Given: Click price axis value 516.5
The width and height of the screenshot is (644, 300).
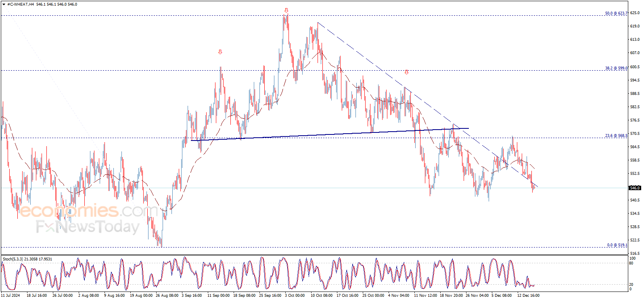Looking at the screenshot, I should pyautogui.click(x=635, y=253).
